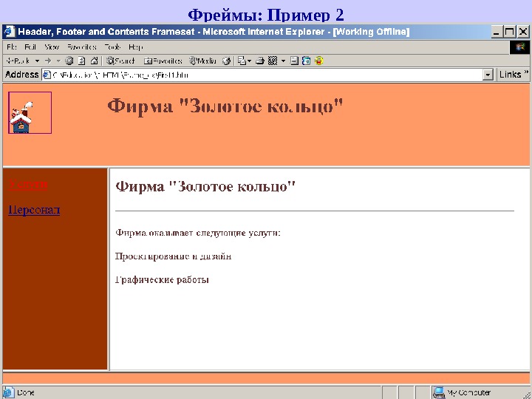Viewport: 532px width, 399px height.
Task: Maximize the Internet Explorer window
Action: click(x=509, y=33)
